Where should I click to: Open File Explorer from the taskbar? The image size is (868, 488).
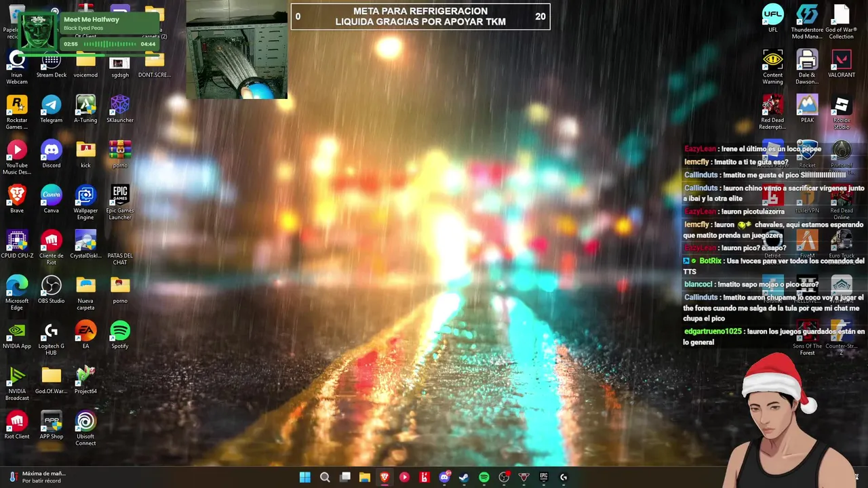pyautogui.click(x=365, y=477)
